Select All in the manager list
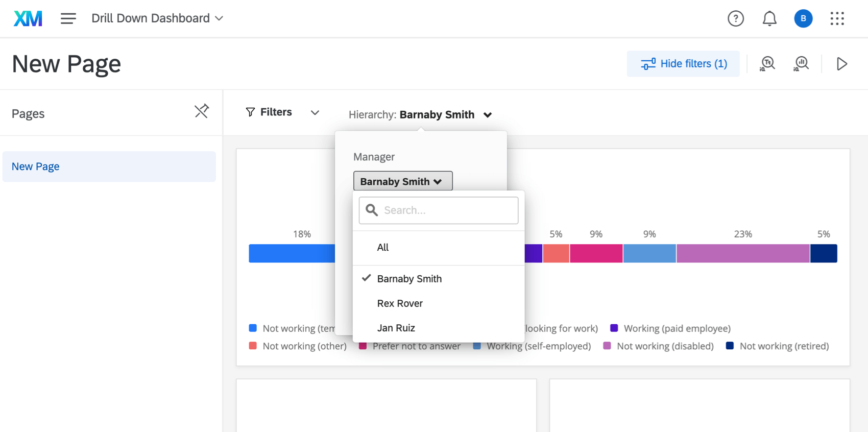 click(439, 247)
